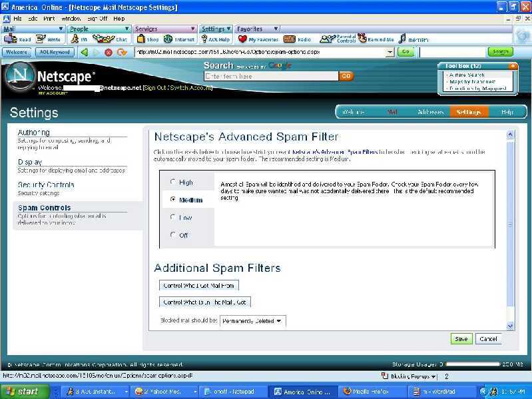Expand the Mail dropdown menu
The image size is (532, 399).
point(61,29)
